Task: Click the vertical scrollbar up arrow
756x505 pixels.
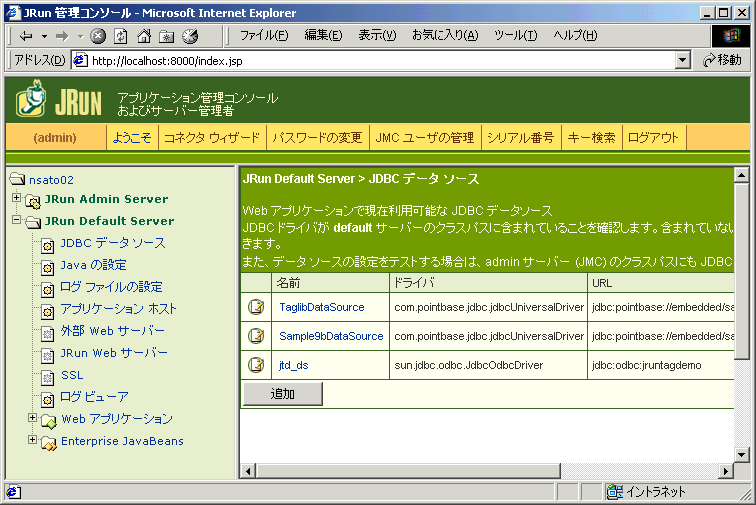Action: point(742,175)
